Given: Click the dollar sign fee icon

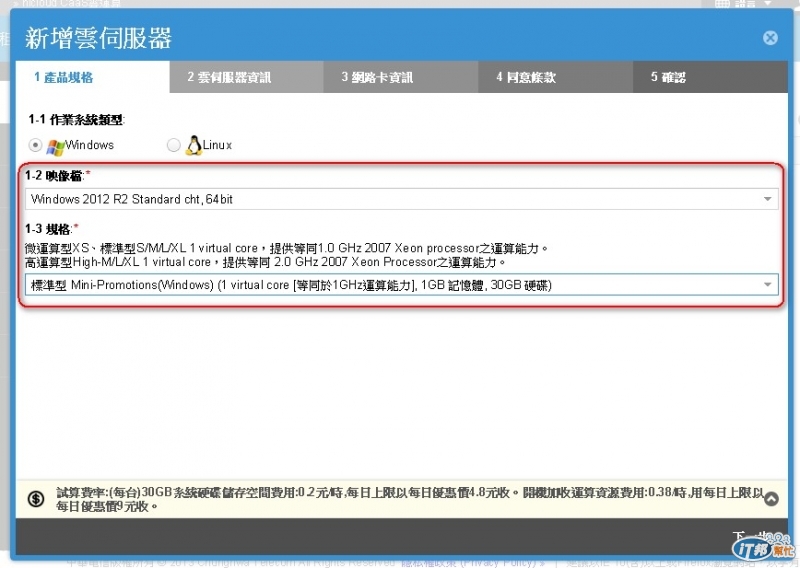Looking at the screenshot, I should pos(36,499).
